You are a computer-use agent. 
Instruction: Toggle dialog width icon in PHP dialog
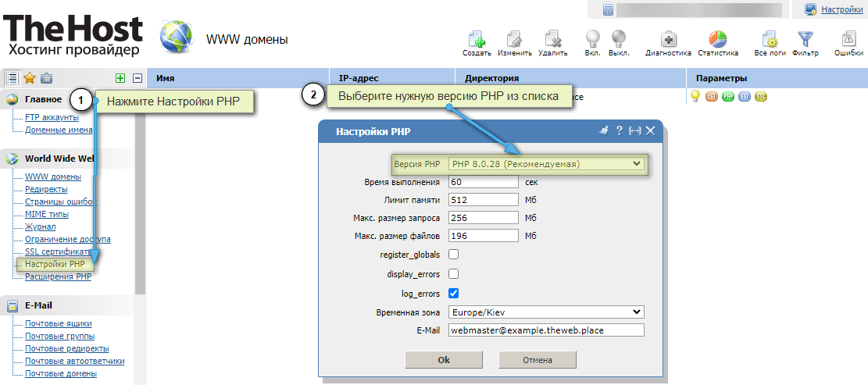click(x=635, y=130)
